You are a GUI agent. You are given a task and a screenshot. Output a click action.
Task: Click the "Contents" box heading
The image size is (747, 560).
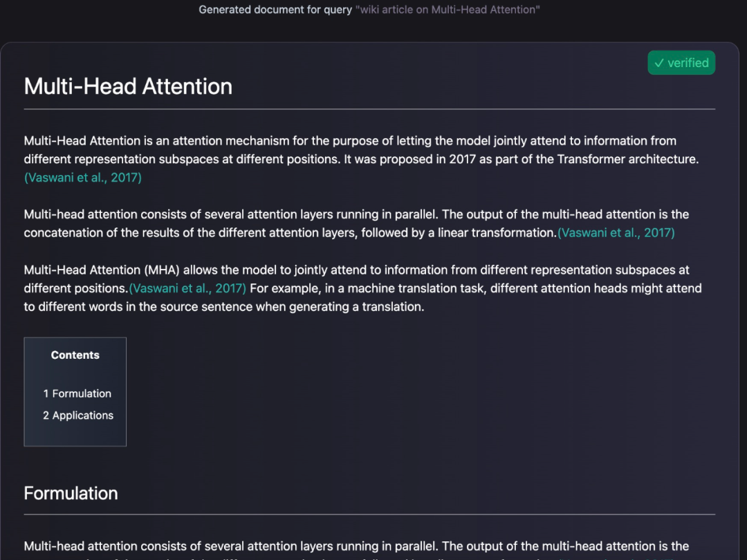point(75,355)
